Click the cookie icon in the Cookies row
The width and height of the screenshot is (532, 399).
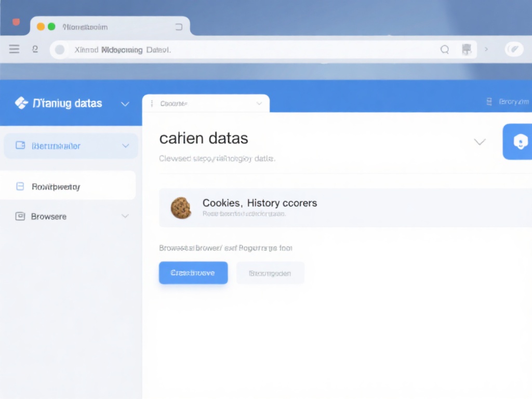click(x=181, y=208)
